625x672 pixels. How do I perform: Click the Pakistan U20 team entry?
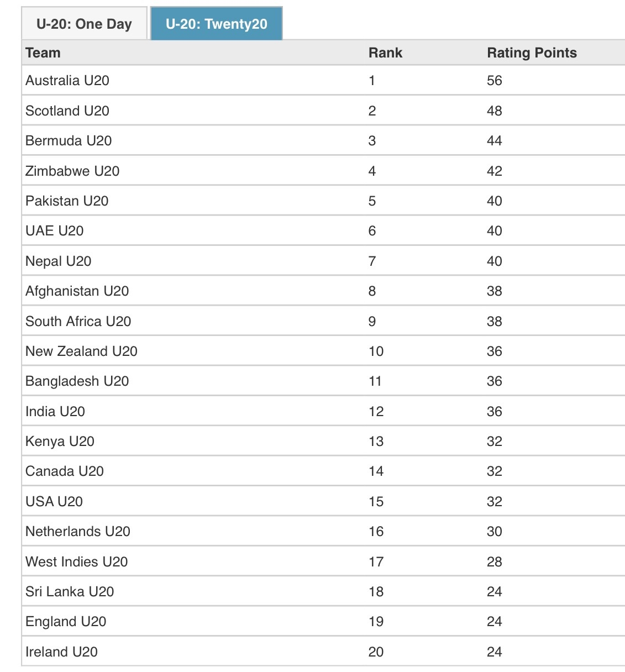coord(67,201)
